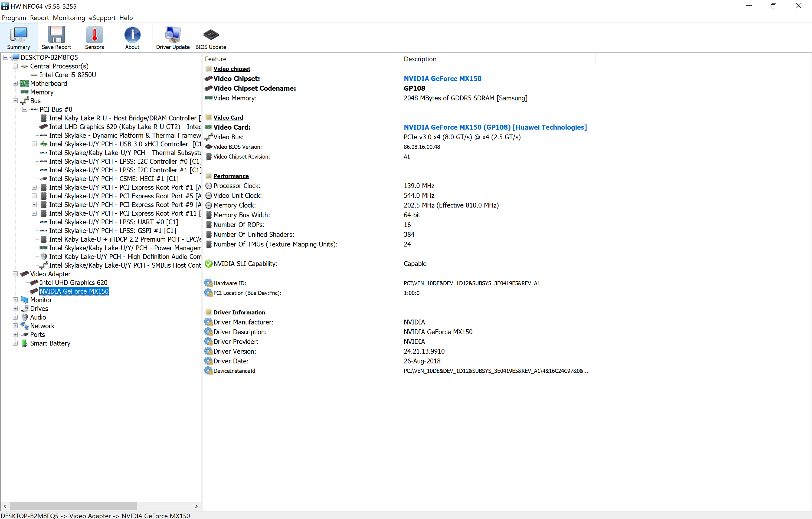Click the Video Memory description row
812x519 pixels.
(465, 98)
